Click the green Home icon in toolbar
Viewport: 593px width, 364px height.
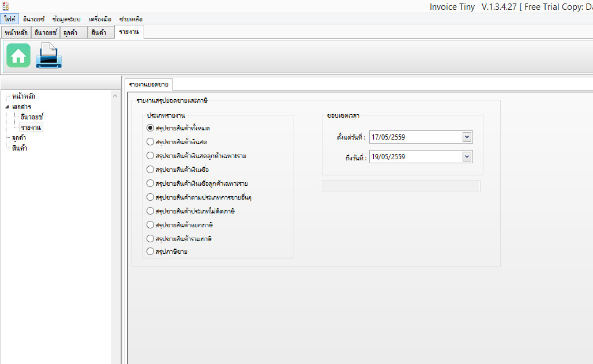click(18, 55)
